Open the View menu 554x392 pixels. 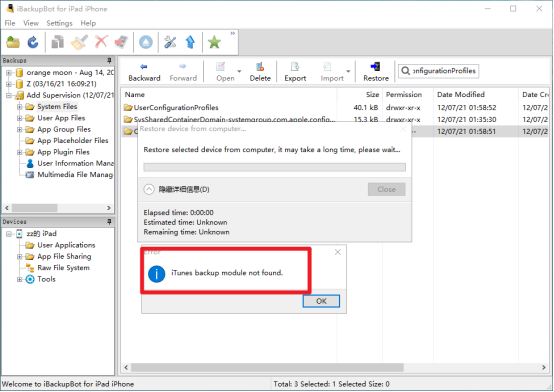[x=31, y=23]
